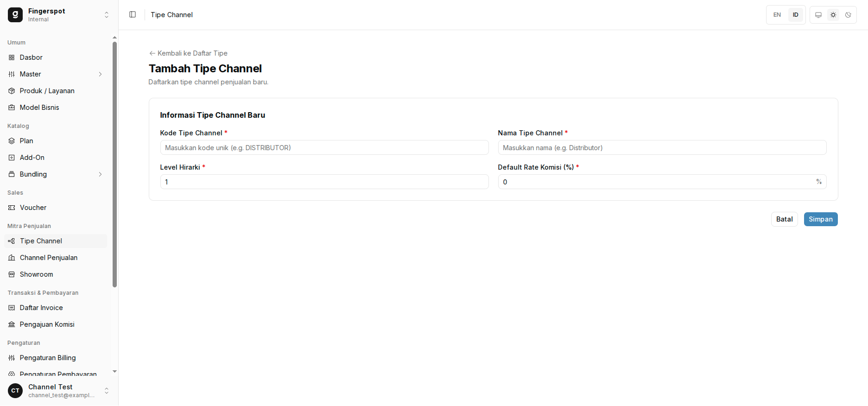868x406 pixels.
Task: Select the system theme monitor icon
Action: 818,15
